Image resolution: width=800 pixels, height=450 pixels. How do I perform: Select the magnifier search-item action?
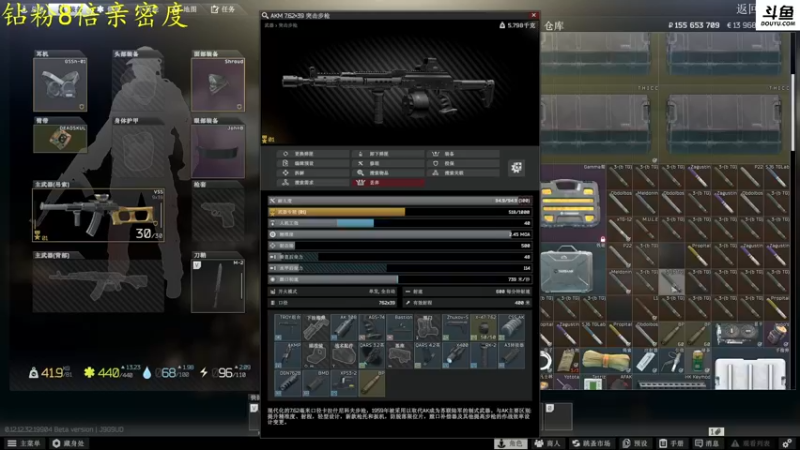(x=388, y=173)
